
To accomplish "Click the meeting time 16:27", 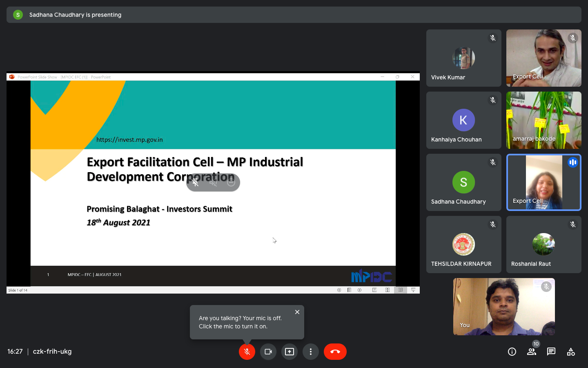I will [x=15, y=352].
